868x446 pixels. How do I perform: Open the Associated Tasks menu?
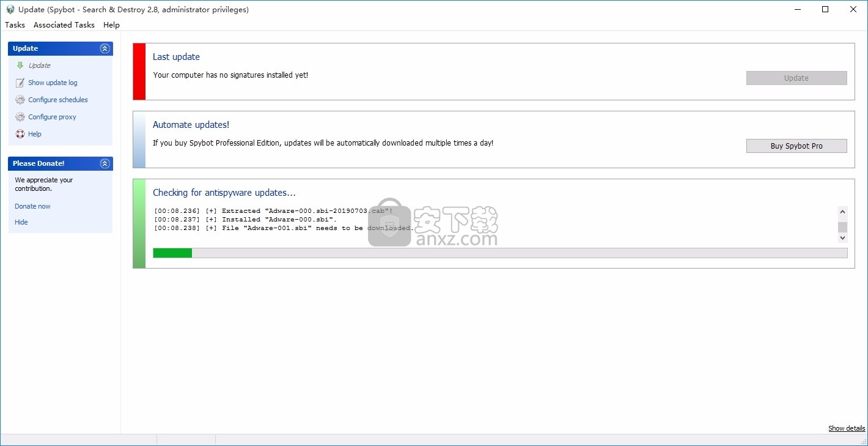point(64,25)
